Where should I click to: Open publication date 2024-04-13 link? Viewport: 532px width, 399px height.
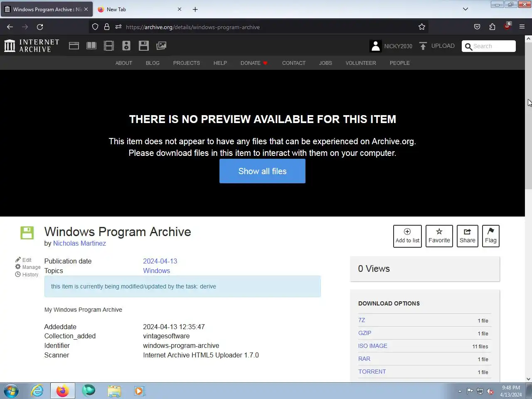[x=160, y=261]
